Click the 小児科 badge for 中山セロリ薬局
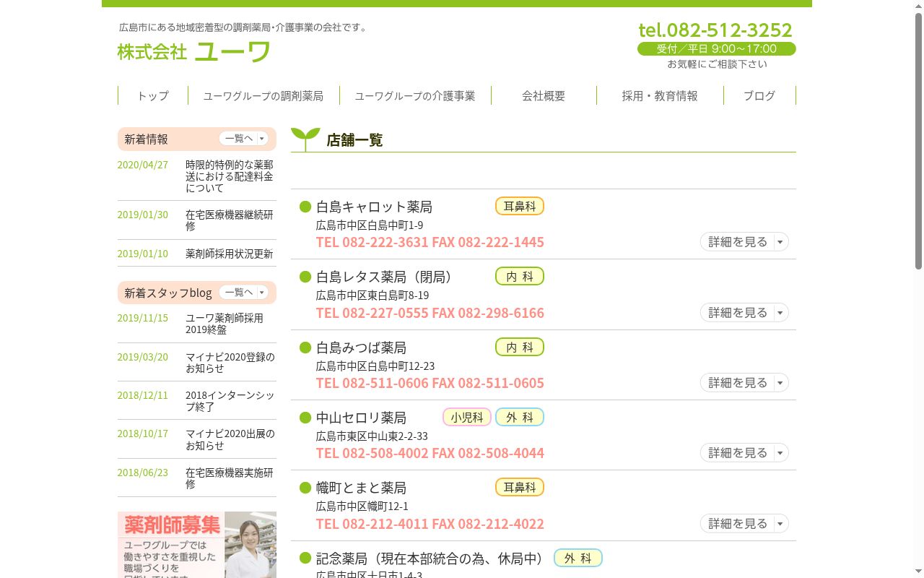This screenshot has height=578, width=924. tap(467, 417)
